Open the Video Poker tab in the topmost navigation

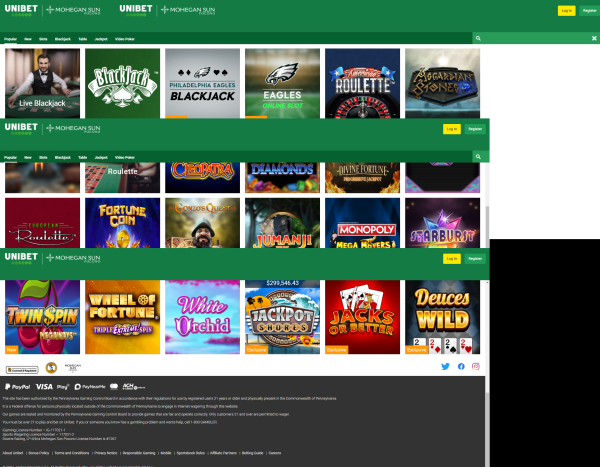pos(125,39)
